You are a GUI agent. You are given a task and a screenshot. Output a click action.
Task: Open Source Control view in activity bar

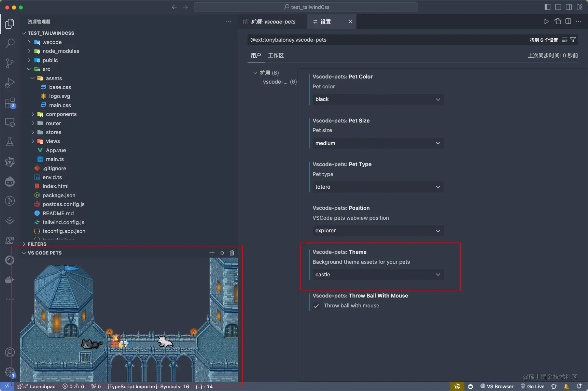click(10, 63)
